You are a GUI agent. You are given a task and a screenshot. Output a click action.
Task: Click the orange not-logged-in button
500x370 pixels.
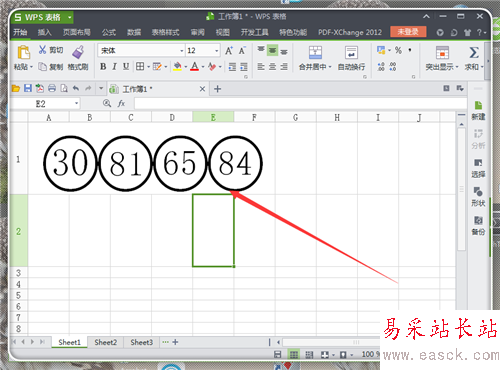click(408, 32)
